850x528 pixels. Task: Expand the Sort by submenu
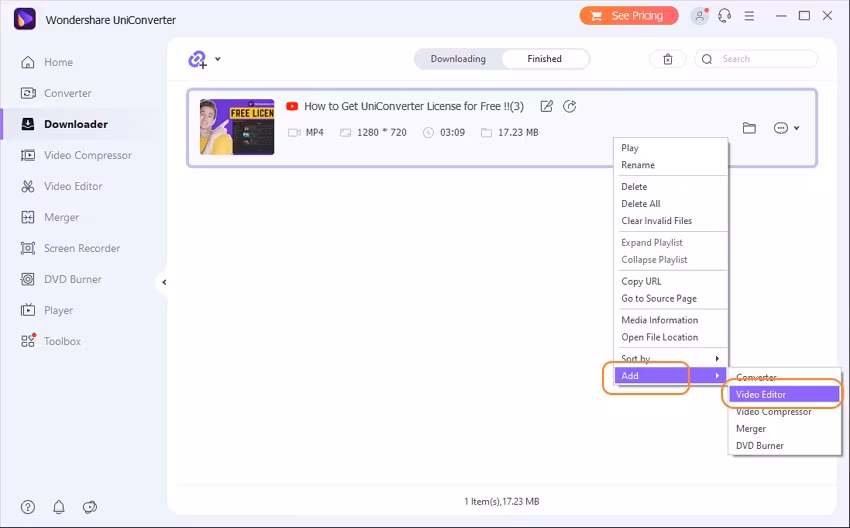(x=671, y=358)
